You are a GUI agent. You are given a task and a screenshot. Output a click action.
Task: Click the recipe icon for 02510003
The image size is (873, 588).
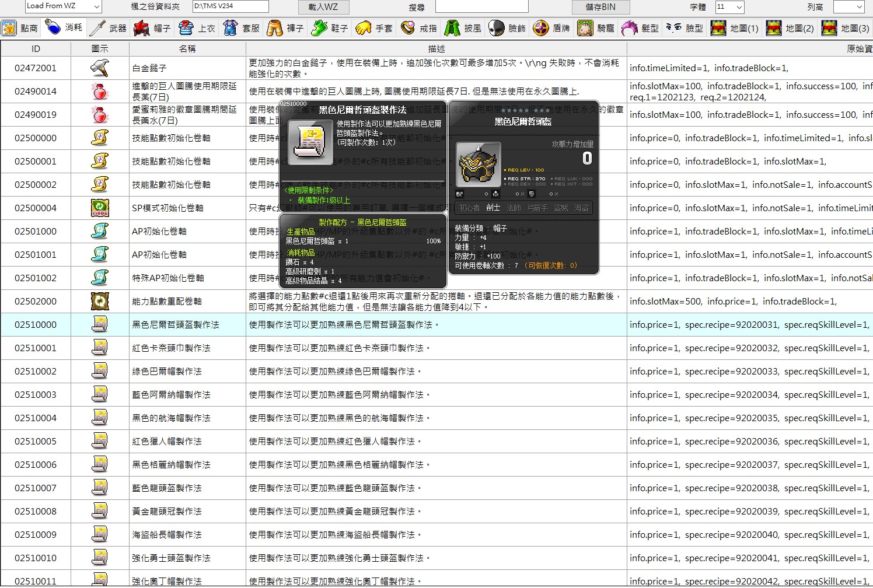100,395
